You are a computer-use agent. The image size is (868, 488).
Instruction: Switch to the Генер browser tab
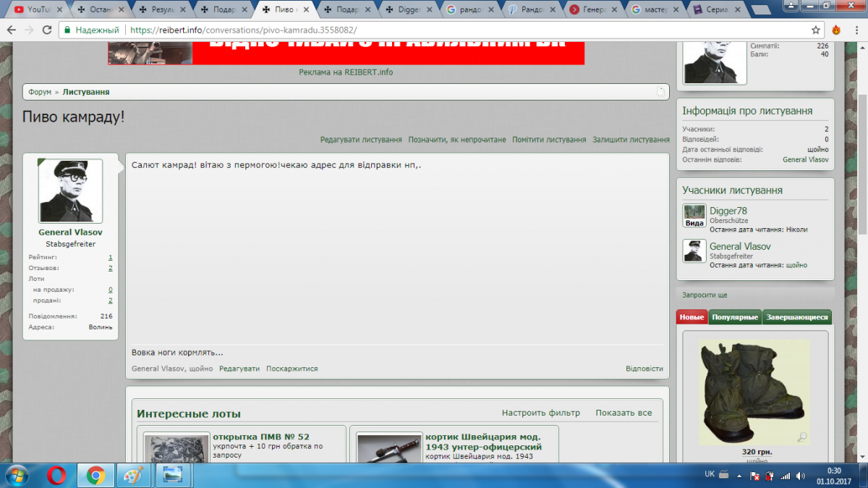594,9
